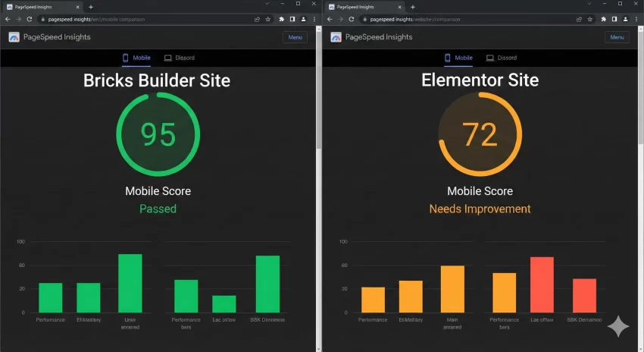Reload the left browser window page
Screen dimensions: 644x352
click(x=29, y=19)
